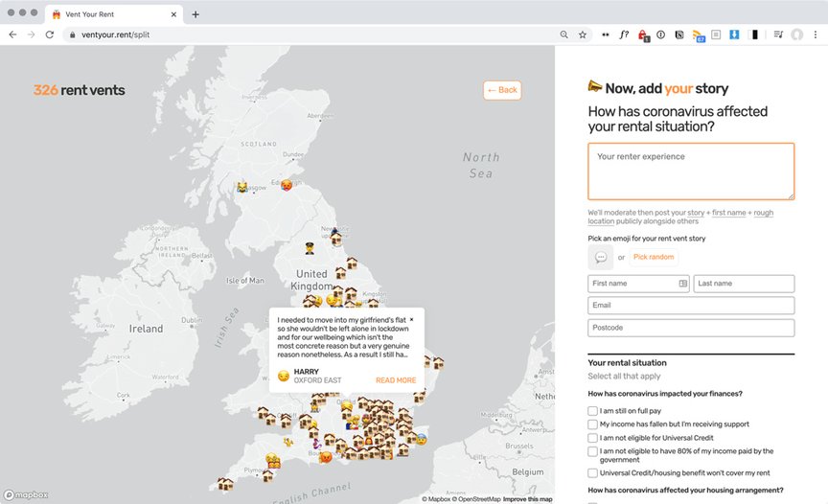Open the RSS feed extension icon

tap(699, 34)
